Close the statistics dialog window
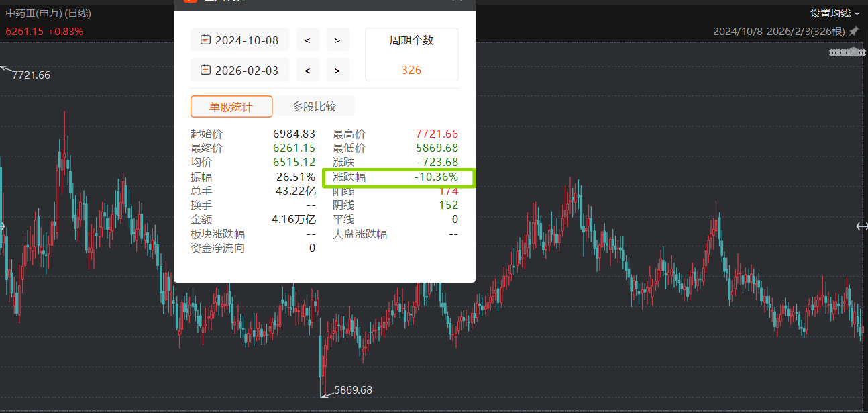 coord(457,1)
